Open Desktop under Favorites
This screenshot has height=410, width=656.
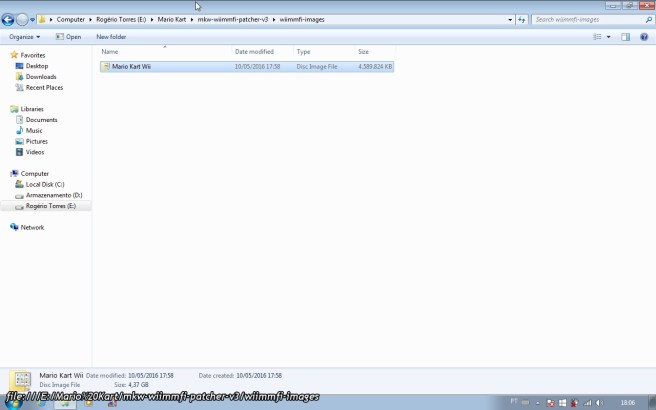37,66
